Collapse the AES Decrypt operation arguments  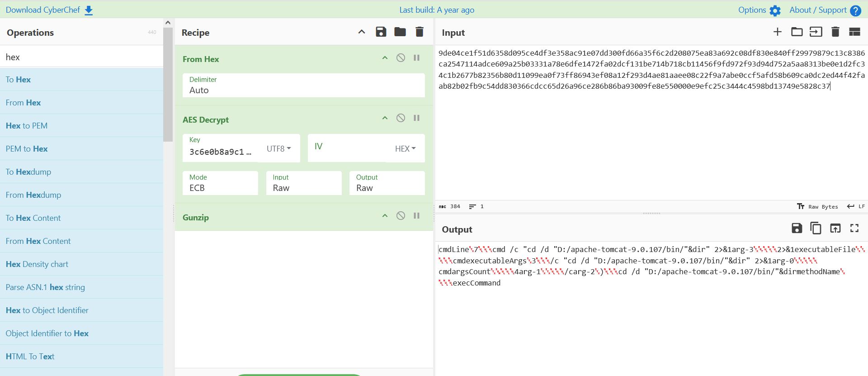385,118
